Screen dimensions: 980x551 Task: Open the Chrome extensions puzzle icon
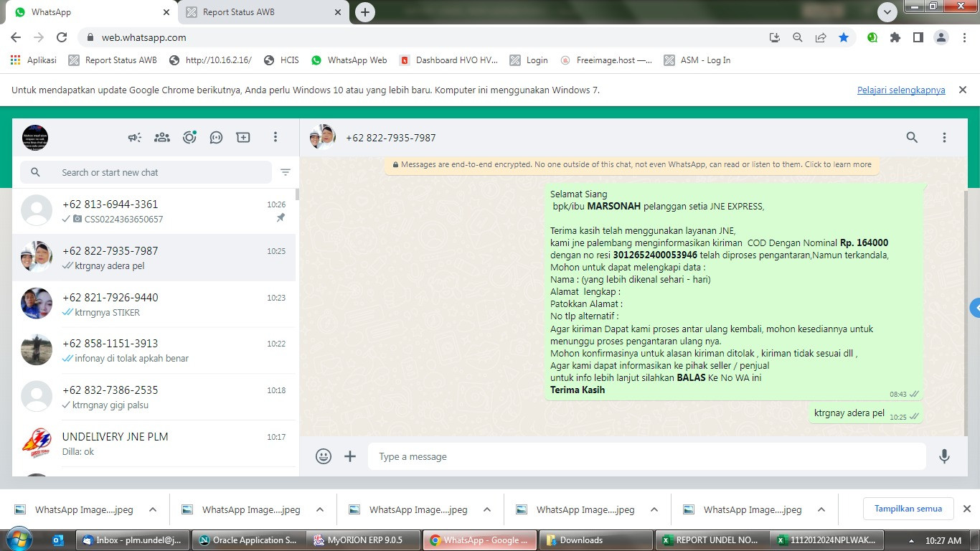click(895, 37)
